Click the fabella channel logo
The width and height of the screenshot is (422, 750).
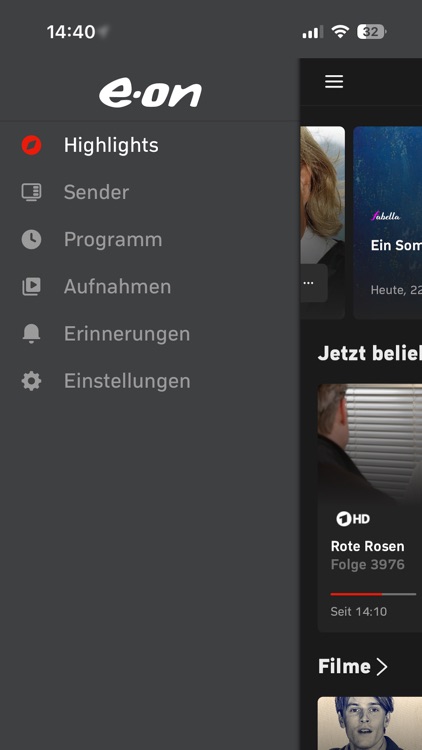(x=386, y=216)
